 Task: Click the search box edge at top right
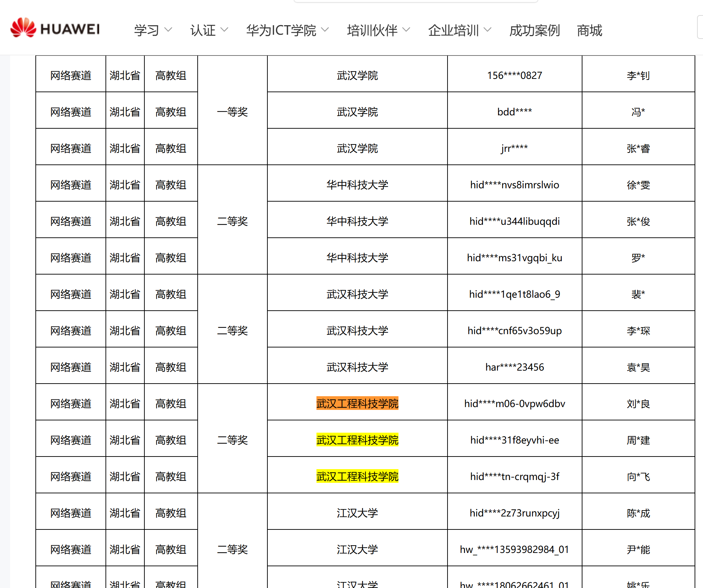tap(700, 27)
